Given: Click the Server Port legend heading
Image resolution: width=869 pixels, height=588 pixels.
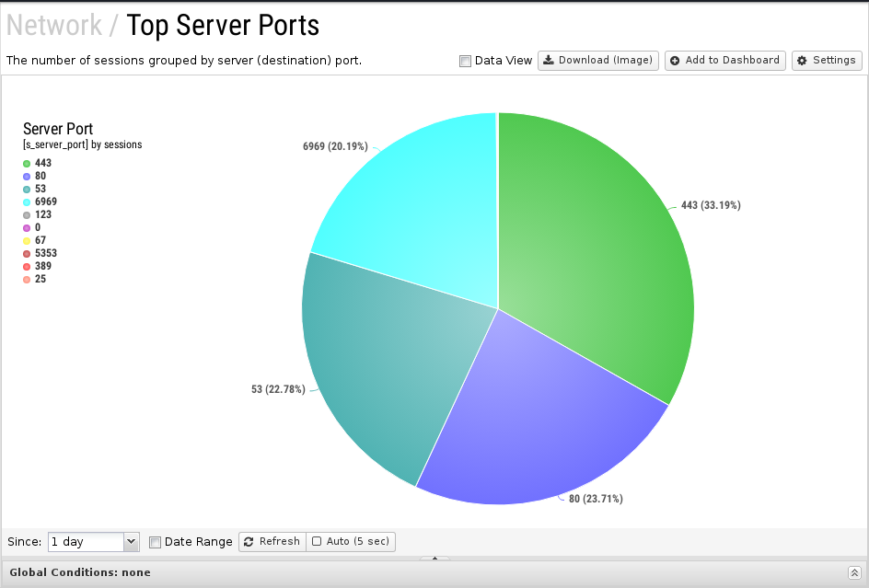Looking at the screenshot, I should (x=58, y=129).
